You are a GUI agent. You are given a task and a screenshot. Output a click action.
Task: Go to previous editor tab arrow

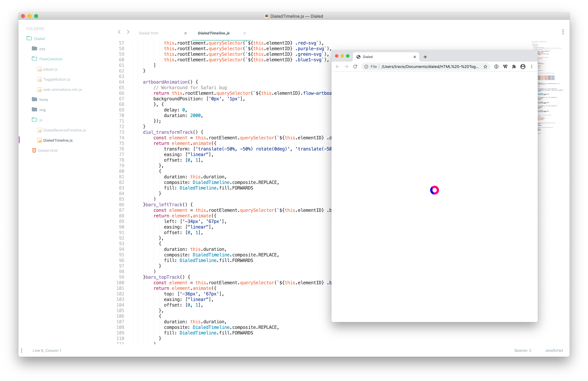(119, 32)
